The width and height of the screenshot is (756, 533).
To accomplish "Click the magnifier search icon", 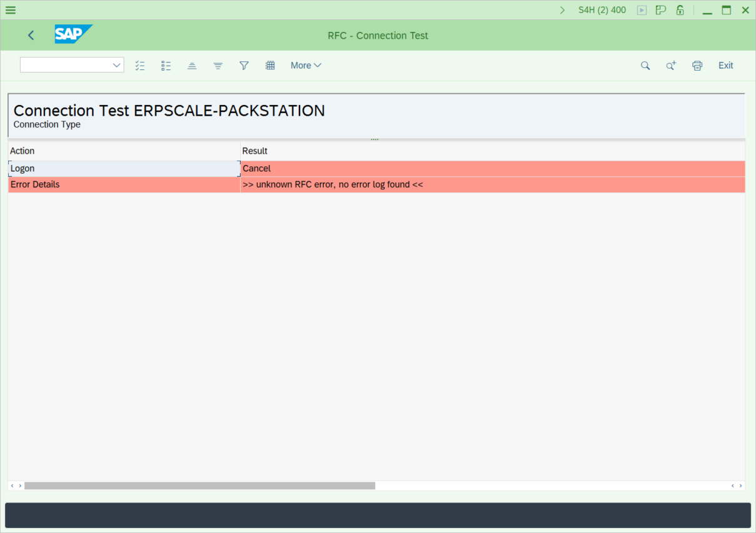I will pyautogui.click(x=645, y=66).
